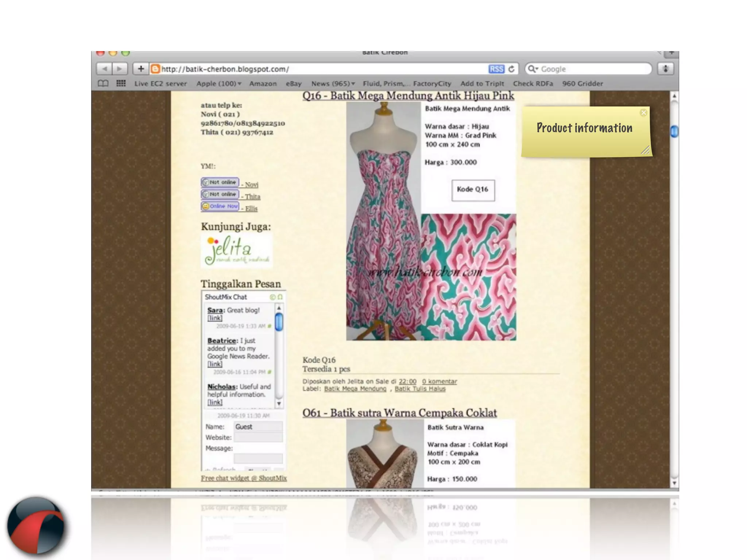Viewport: 747px width, 560px height.
Task: Click the Q16 pink green batik dress image
Action: coord(431,221)
